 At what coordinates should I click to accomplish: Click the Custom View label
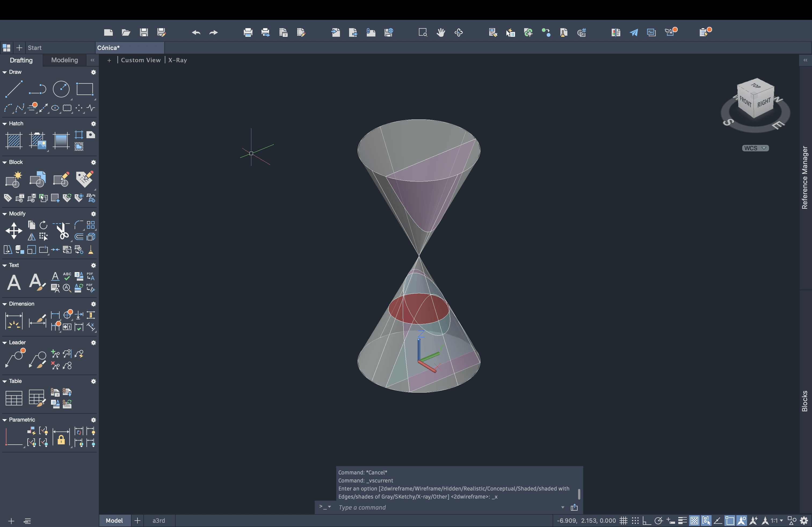(x=140, y=60)
